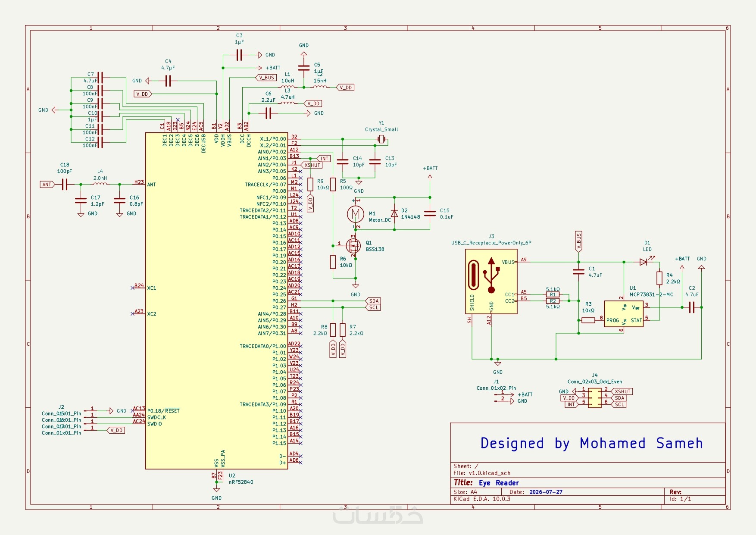Click inductor L4 2.0nH symbol
Image resolution: width=756 pixels, height=535 pixels.
click(100, 184)
